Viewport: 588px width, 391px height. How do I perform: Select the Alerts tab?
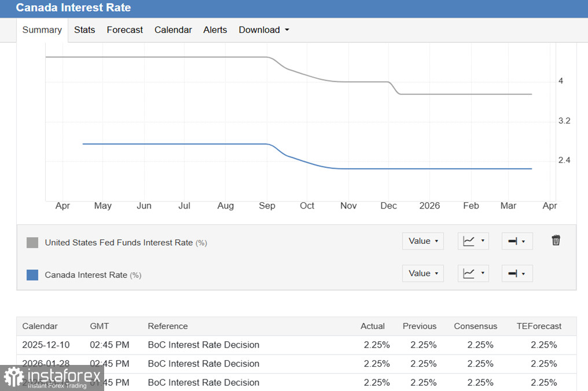[215, 30]
